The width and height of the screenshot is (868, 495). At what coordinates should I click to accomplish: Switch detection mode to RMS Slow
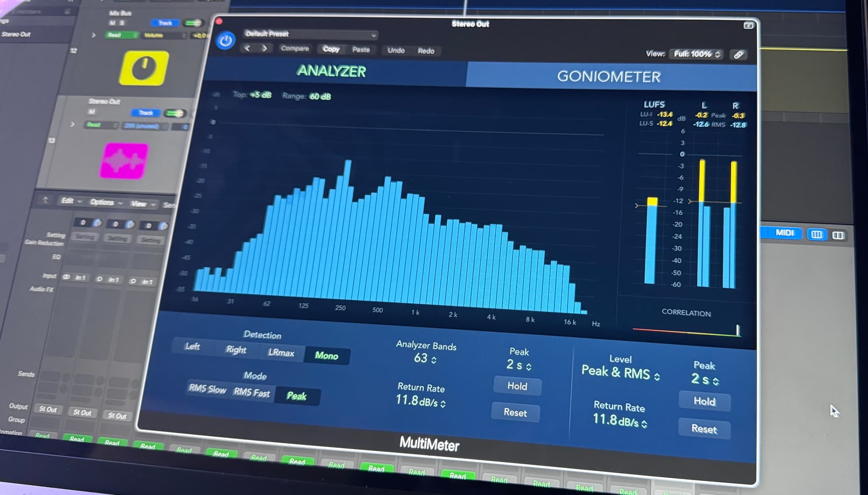pos(208,389)
